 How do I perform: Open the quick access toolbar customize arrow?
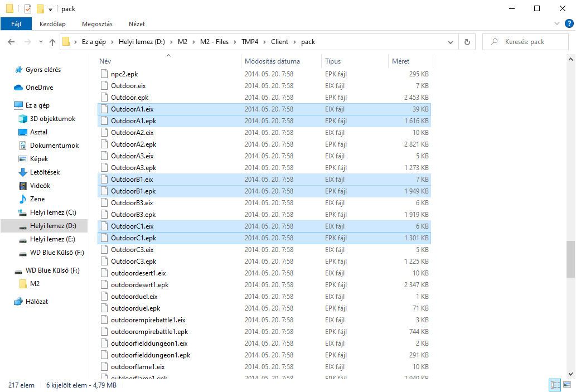click(50, 9)
